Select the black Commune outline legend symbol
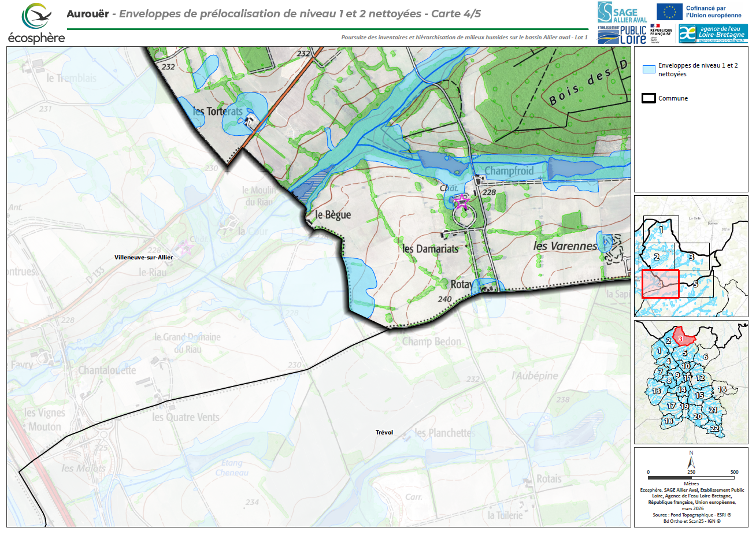 (648, 98)
